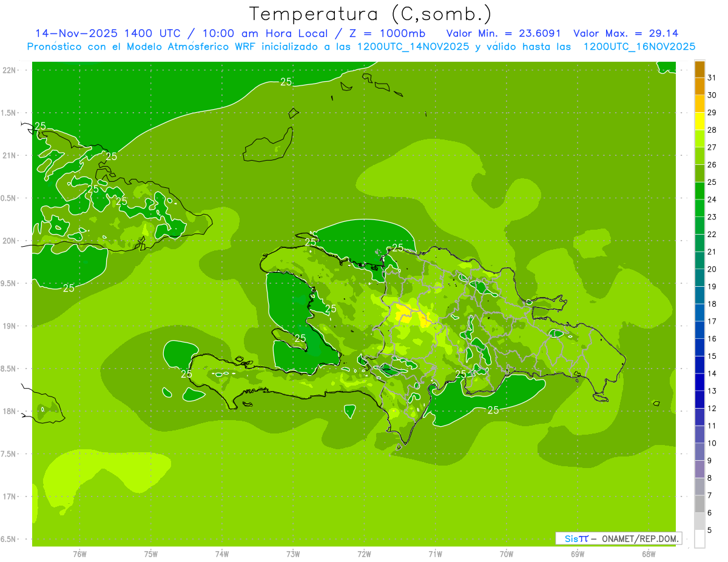
Task: Click the '73W' longitude axis label
Action: tap(293, 554)
